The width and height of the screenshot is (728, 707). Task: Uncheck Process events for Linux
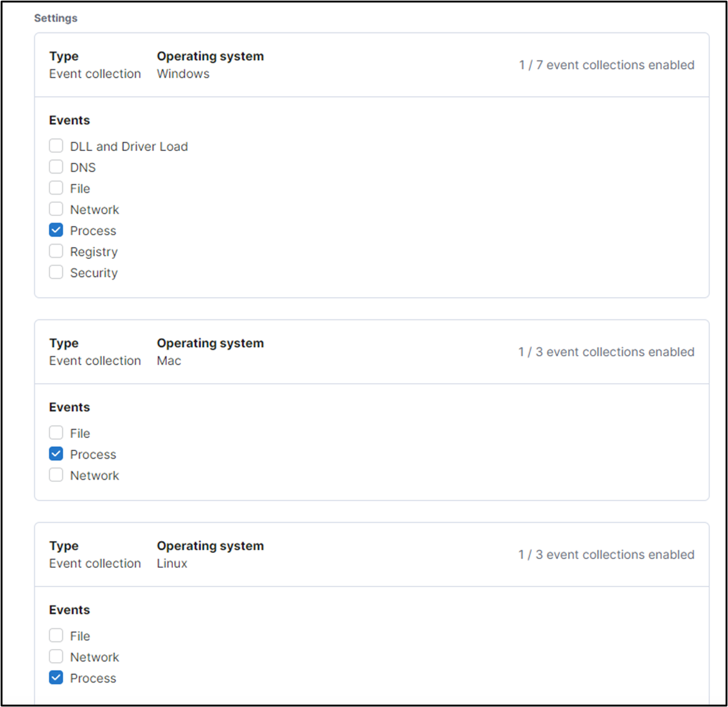pyautogui.click(x=56, y=677)
